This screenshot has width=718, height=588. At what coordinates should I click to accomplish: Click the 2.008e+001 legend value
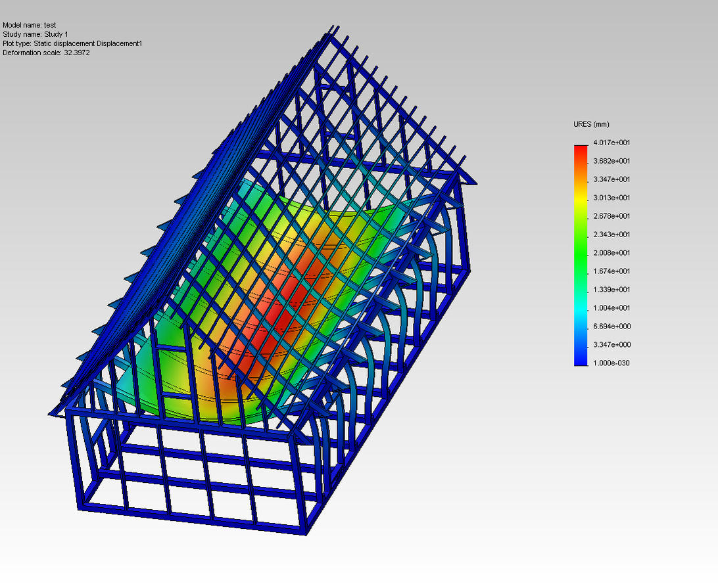611,253
